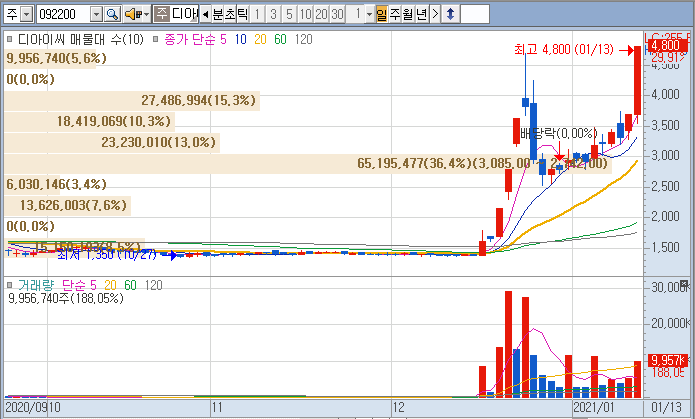This screenshot has width=695, height=419.
Task: Switch to 월 monthly chart period
Action: [x=408, y=14]
